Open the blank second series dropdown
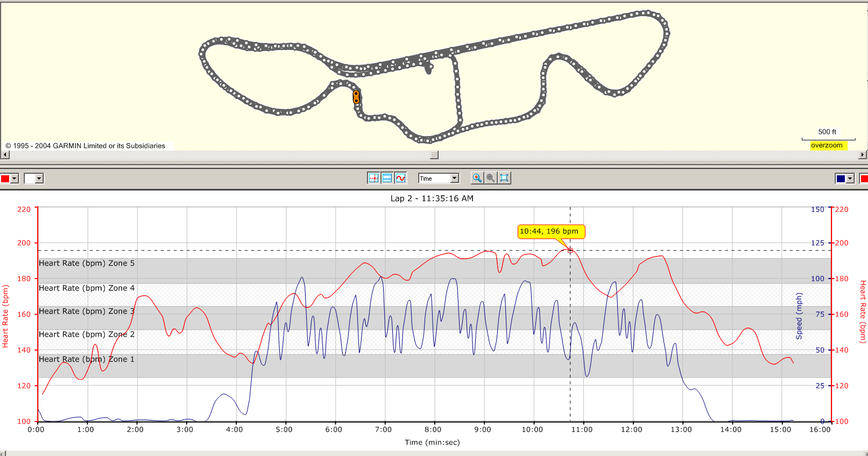The height and width of the screenshot is (456, 868). point(39,179)
